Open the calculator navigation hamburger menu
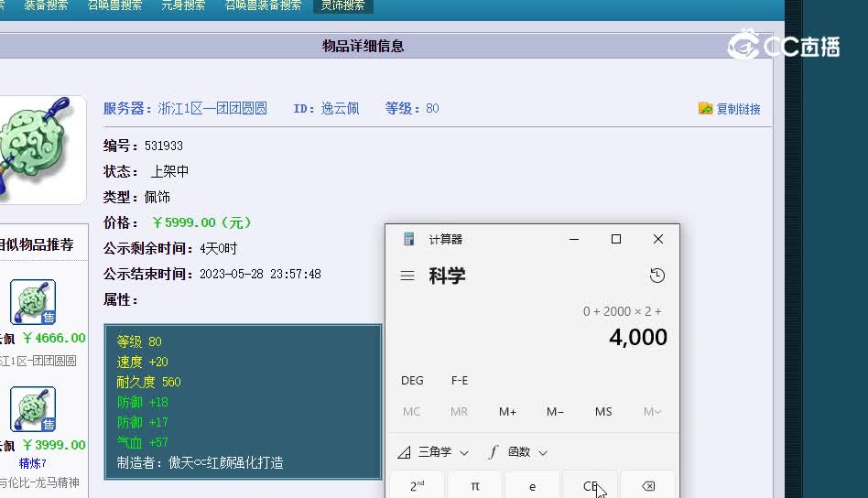Screen dimensions: 868x498 pyautogui.click(x=407, y=276)
